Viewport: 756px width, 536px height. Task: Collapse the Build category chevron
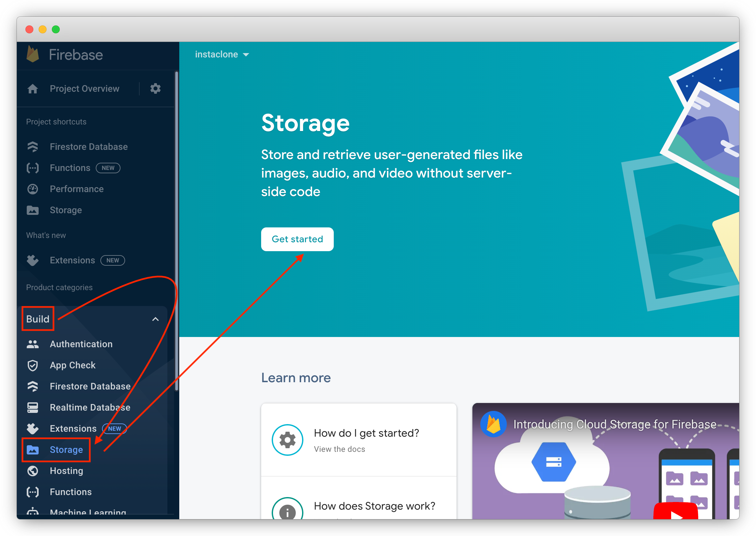155,319
